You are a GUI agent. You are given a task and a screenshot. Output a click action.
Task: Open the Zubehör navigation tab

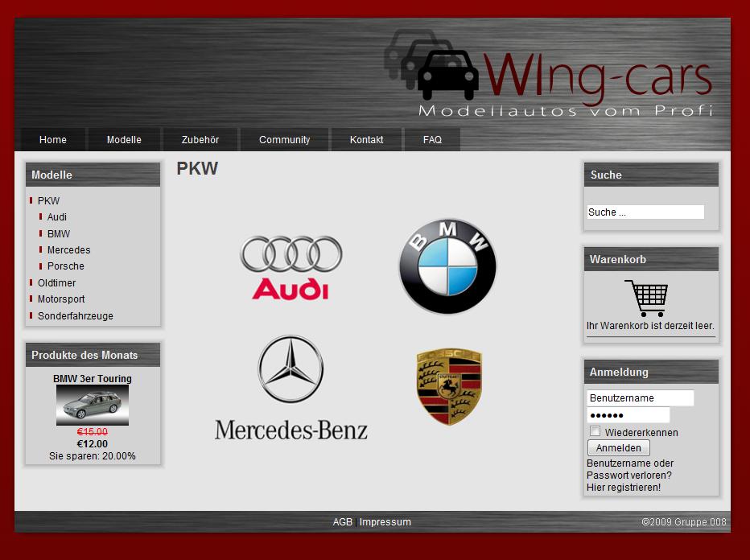[x=200, y=140]
